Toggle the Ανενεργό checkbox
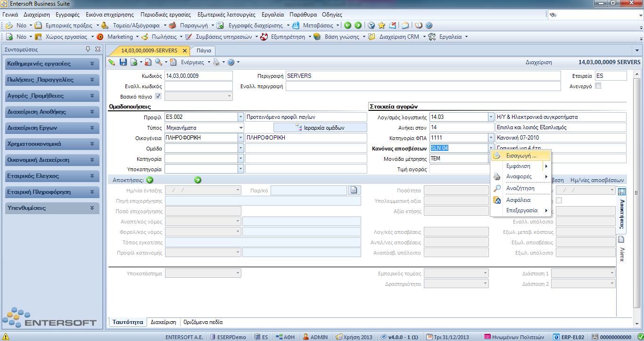644x341 pixels. (598, 86)
